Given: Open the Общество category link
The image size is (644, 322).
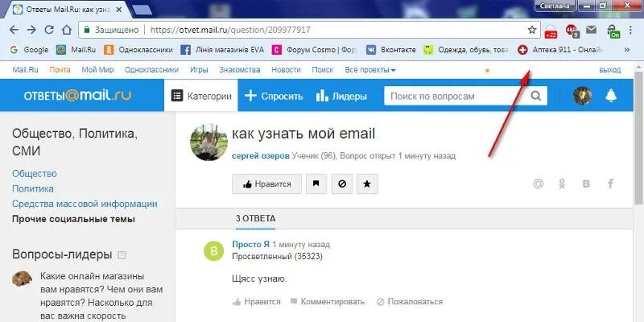Looking at the screenshot, I should pos(35,174).
